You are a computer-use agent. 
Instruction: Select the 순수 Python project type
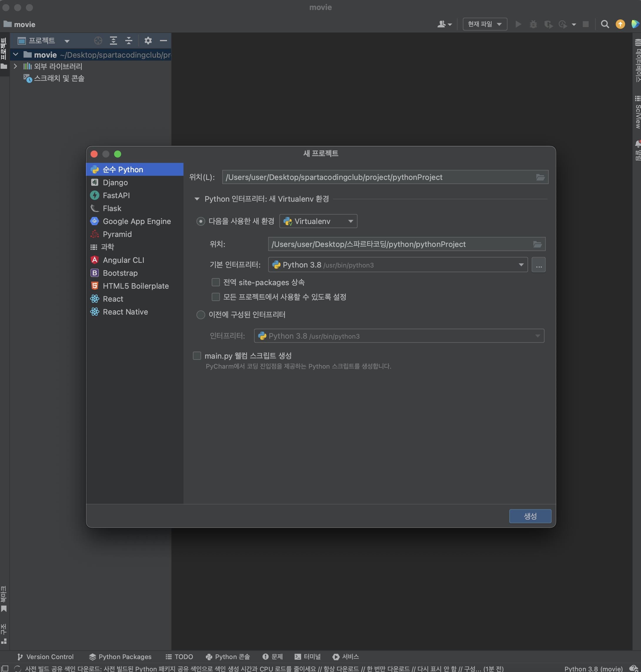click(135, 169)
